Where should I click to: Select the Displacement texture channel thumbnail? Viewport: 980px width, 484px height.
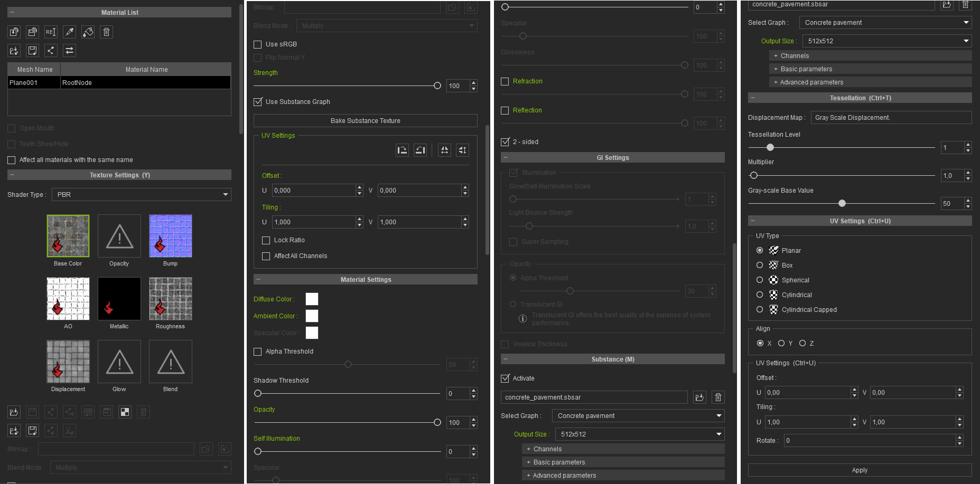coord(68,361)
